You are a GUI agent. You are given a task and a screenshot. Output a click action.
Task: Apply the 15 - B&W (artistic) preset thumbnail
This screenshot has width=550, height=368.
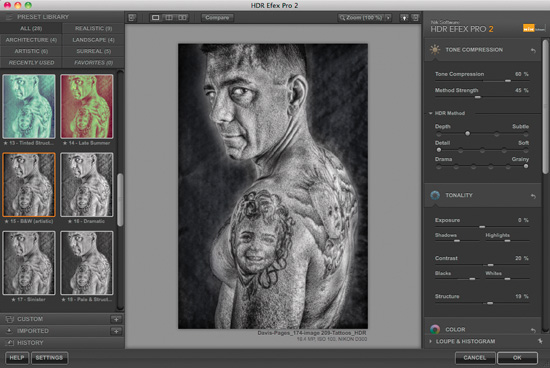click(x=29, y=185)
